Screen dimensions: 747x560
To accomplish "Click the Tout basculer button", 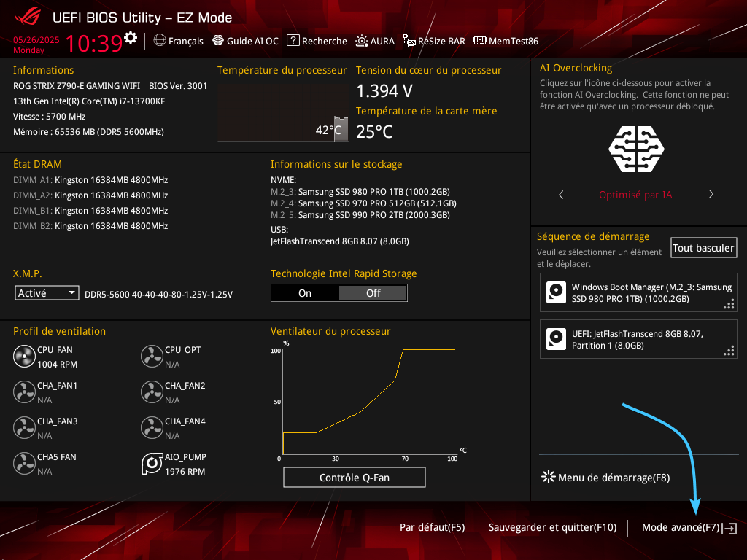I will pyautogui.click(x=704, y=248).
